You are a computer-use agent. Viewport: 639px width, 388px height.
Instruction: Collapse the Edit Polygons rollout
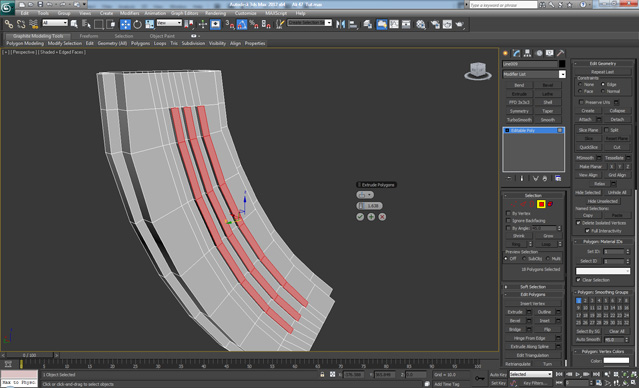(x=533, y=294)
